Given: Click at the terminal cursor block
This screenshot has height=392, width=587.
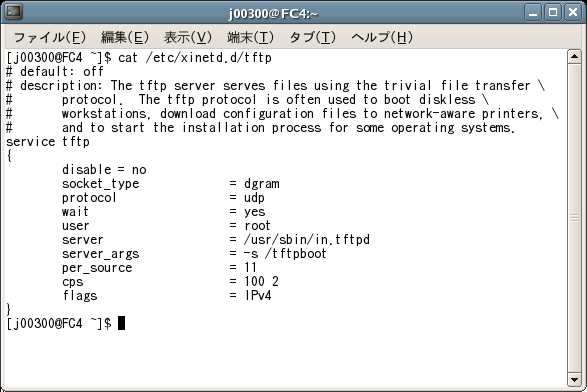Looking at the screenshot, I should click(121, 323).
